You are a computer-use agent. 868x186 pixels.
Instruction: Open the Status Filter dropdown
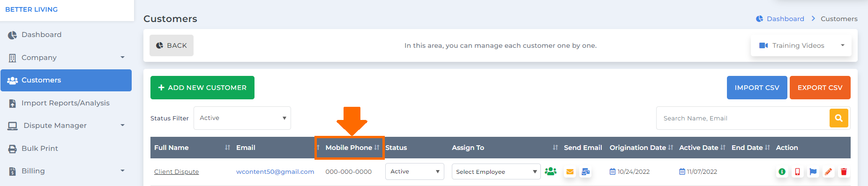click(242, 118)
